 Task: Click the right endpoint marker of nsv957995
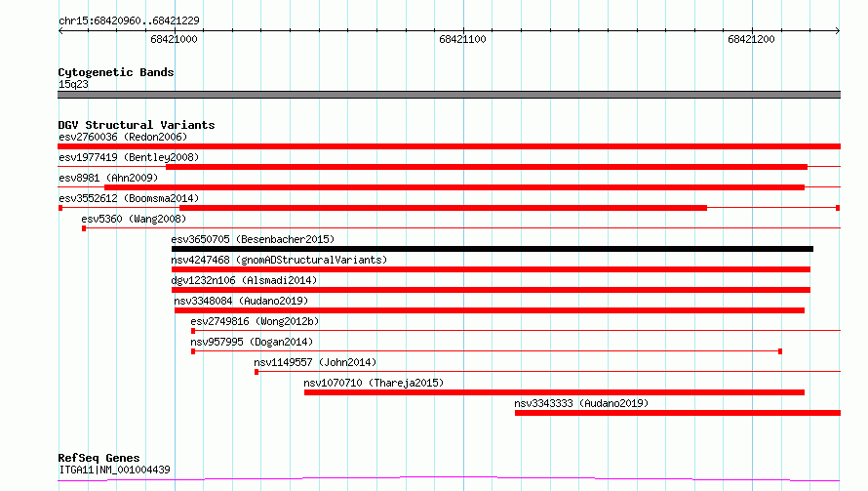[x=780, y=351]
